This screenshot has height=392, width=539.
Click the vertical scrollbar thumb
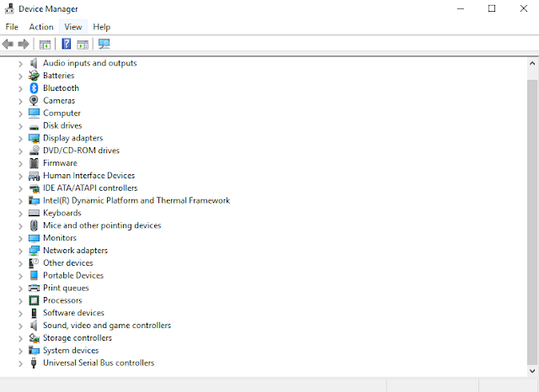coord(532,222)
